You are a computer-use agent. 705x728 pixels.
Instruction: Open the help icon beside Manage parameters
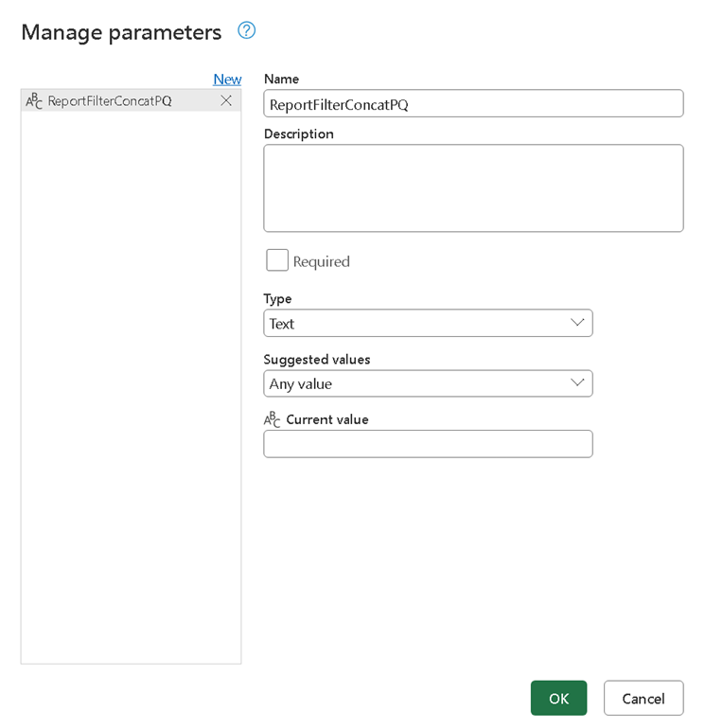tap(247, 30)
